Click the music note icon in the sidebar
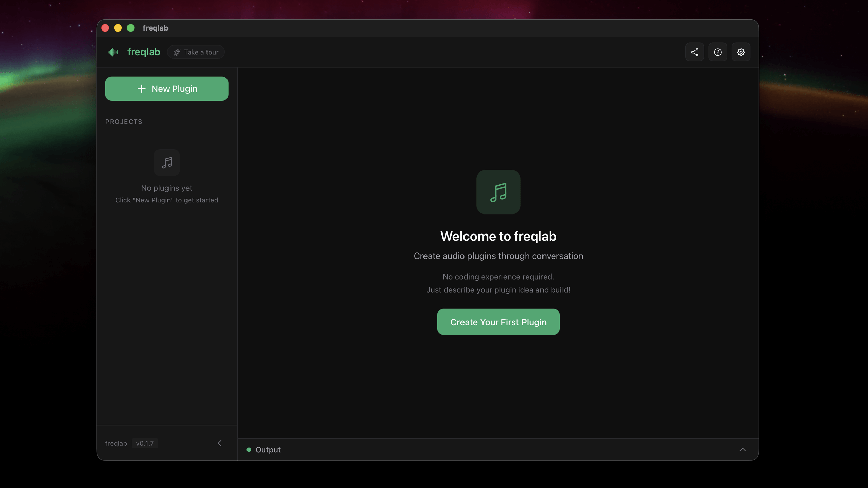 166,163
